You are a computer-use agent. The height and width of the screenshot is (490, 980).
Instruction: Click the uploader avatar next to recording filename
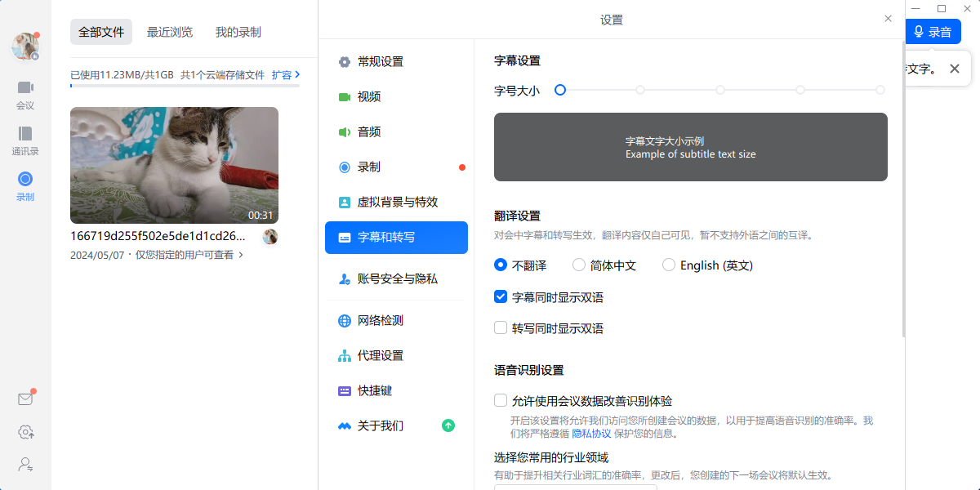(x=269, y=237)
